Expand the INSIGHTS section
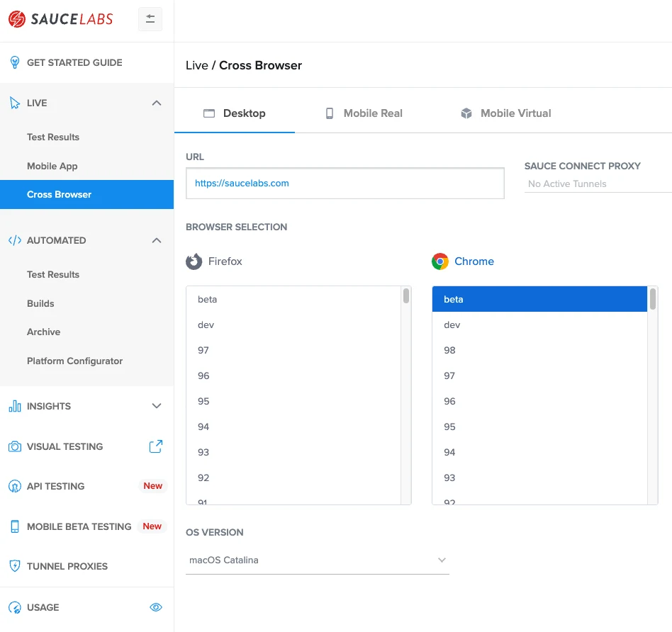The image size is (672, 632). (156, 406)
